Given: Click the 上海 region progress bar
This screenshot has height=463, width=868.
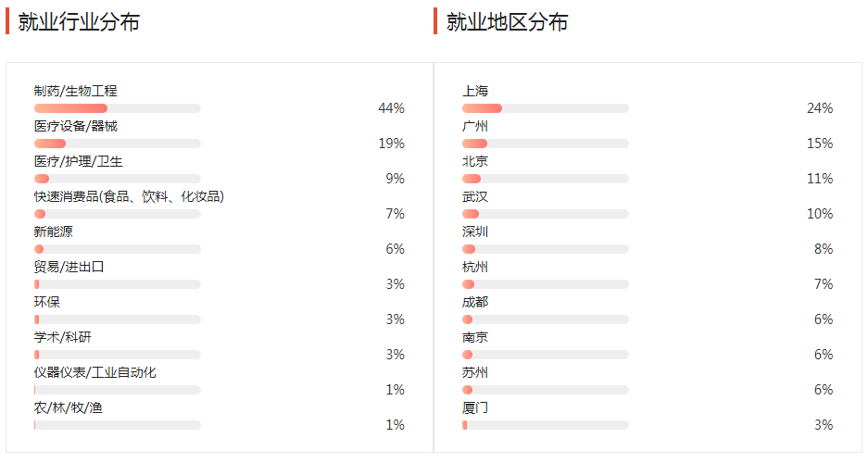Looking at the screenshot, I should [x=546, y=108].
